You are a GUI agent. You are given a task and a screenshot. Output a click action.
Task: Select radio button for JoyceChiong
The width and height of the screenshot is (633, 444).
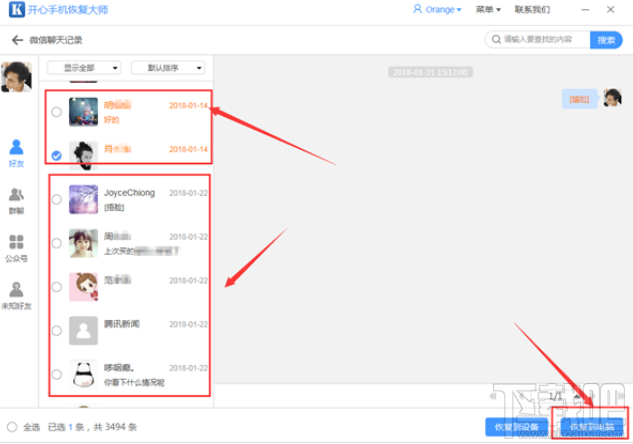[57, 199]
